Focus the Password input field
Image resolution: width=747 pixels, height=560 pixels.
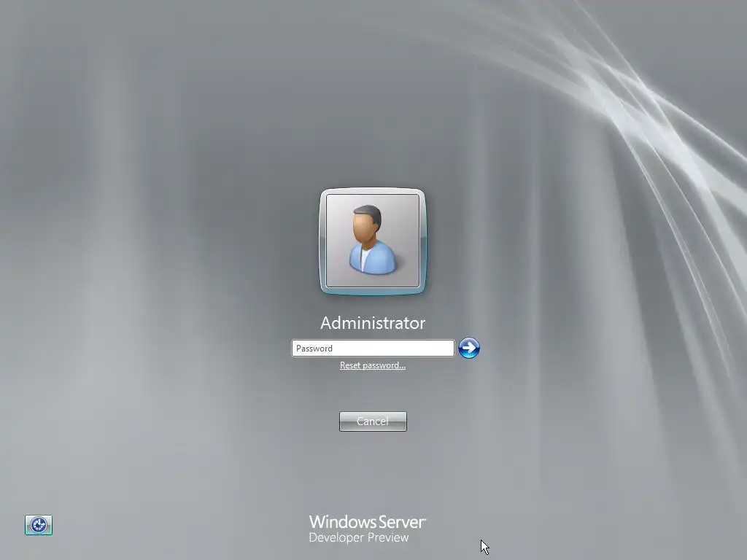pyautogui.click(x=373, y=348)
